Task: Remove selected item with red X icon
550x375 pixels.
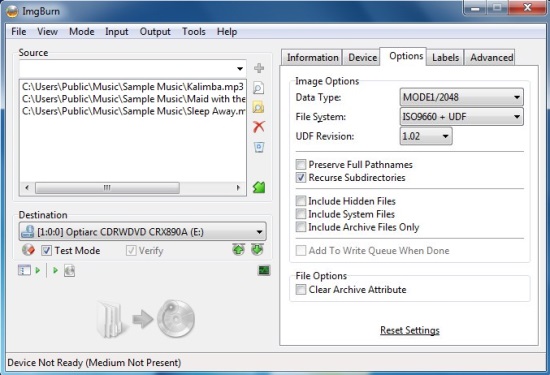Action: tap(259, 127)
